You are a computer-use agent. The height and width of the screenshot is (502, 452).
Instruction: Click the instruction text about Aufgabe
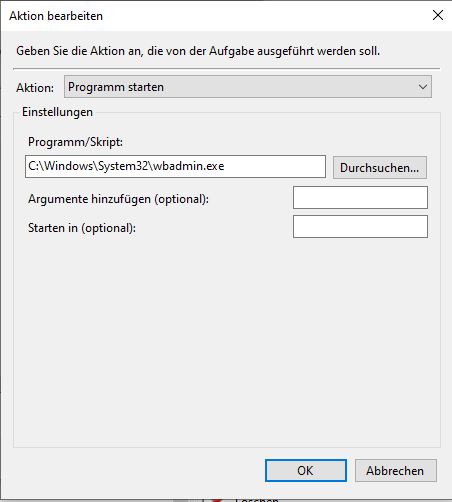click(198, 51)
